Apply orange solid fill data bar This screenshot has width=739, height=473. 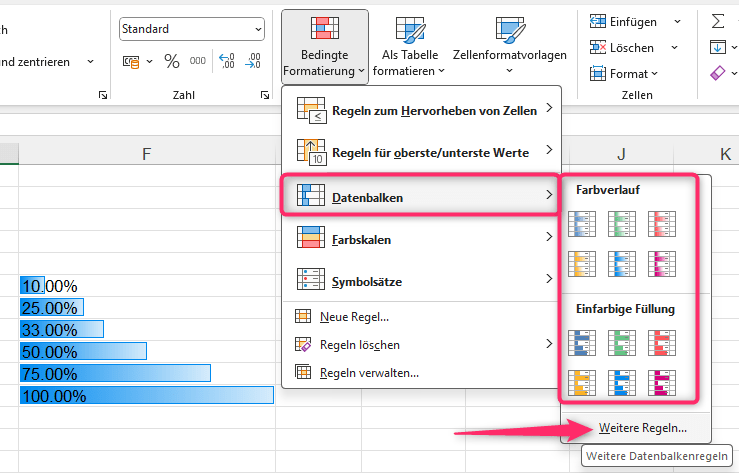click(x=582, y=383)
